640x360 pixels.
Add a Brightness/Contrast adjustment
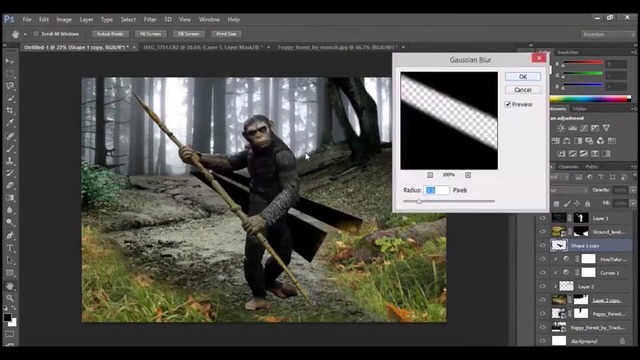click(561, 128)
